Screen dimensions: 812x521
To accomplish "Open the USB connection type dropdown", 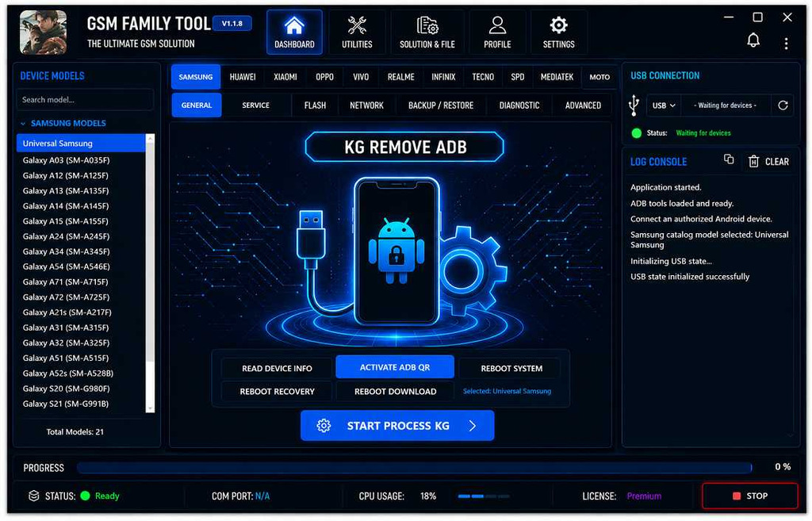I will [664, 105].
